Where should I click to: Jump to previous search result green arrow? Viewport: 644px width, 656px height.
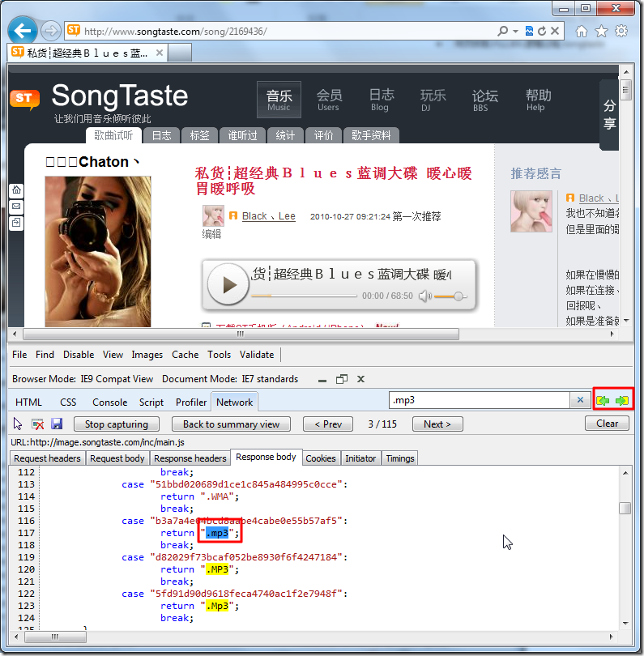[x=603, y=400]
